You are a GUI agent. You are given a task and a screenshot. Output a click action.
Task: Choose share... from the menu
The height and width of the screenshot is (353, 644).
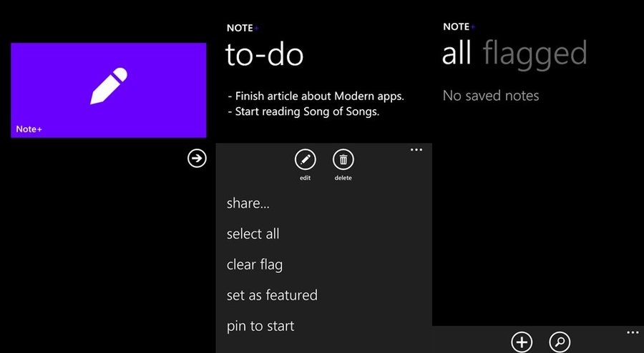click(x=248, y=204)
